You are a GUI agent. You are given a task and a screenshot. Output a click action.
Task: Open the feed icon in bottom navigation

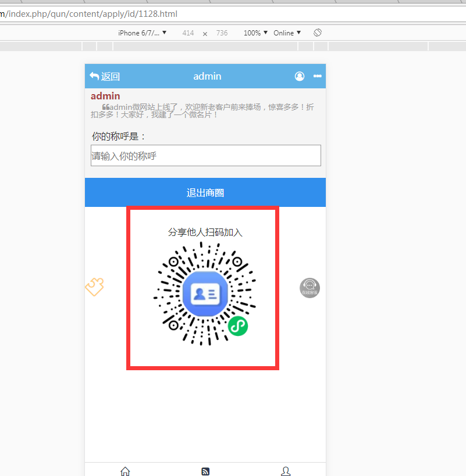tap(205, 471)
